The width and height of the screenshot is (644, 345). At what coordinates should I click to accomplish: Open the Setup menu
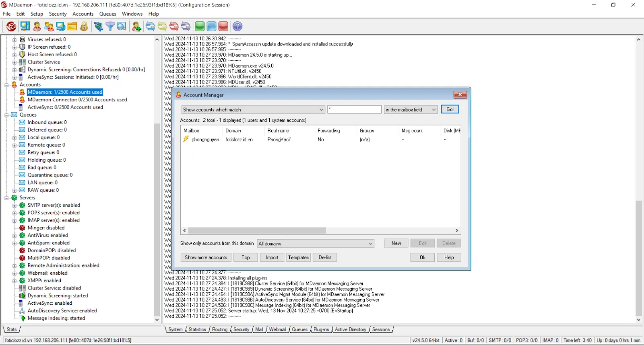pyautogui.click(x=37, y=14)
